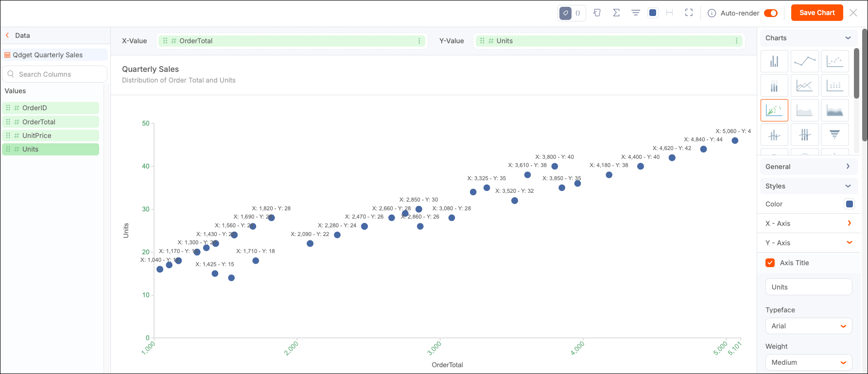Choose the line chart type
Image resolution: width=868 pixels, height=374 pixels.
[x=804, y=61]
